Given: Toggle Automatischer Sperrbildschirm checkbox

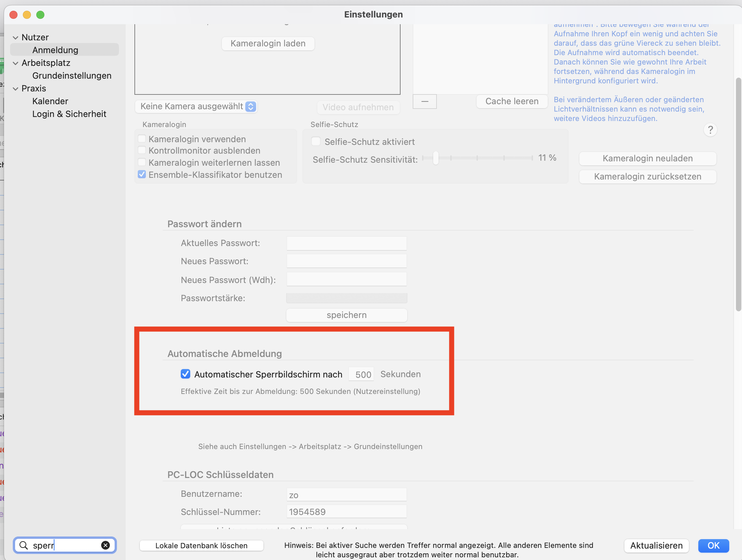Looking at the screenshot, I should [x=185, y=374].
